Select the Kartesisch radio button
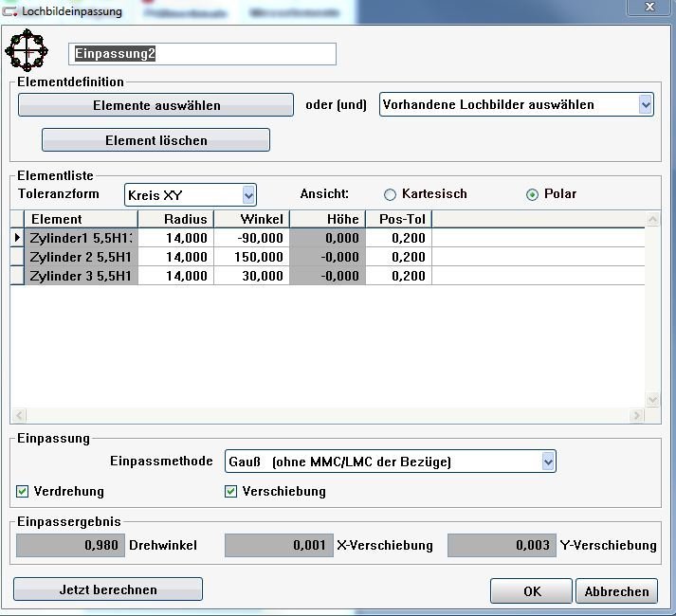The height and width of the screenshot is (616, 676). point(390,194)
